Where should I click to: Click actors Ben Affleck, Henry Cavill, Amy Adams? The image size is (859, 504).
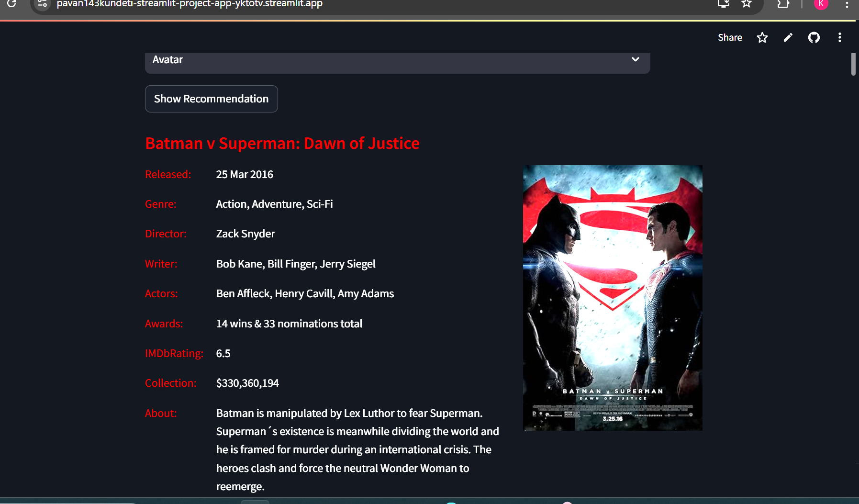pyautogui.click(x=305, y=294)
